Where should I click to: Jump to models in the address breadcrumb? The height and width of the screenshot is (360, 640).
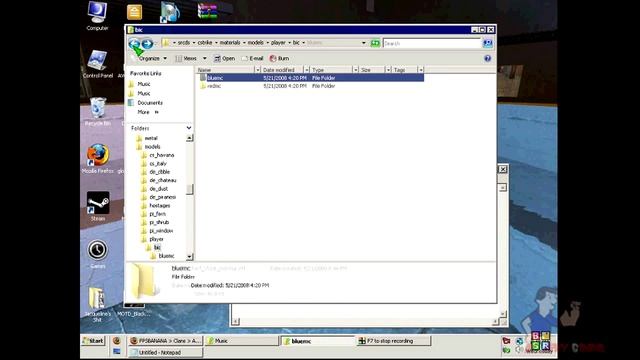tap(256, 42)
